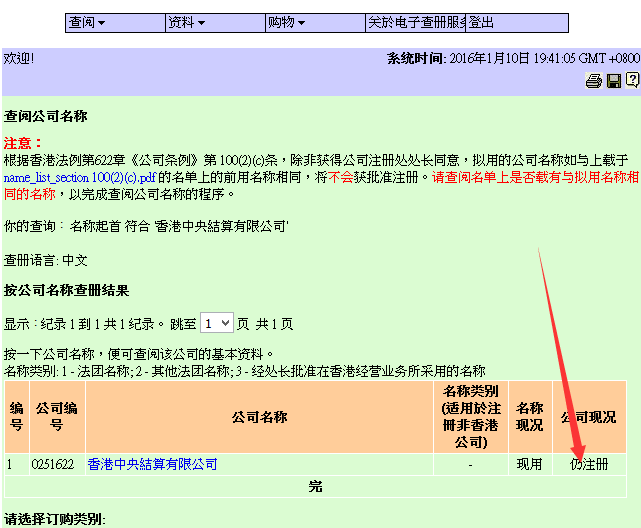Click the 名称类别 column header

[470, 416]
